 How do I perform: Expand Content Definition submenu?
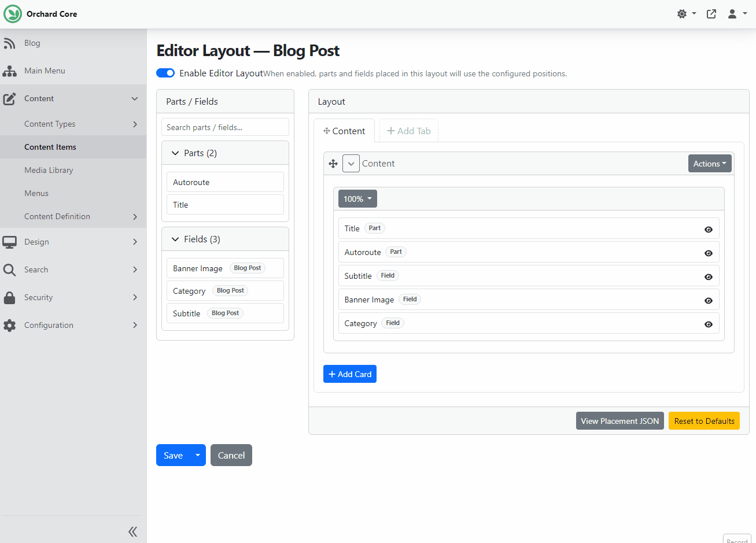pyautogui.click(x=135, y=217)
